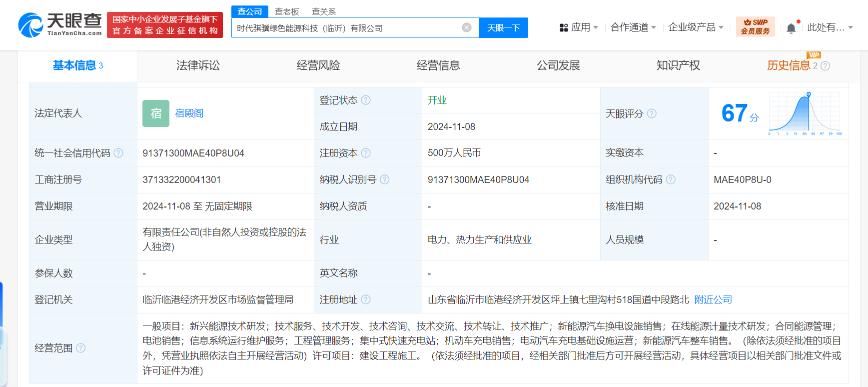Screen dimensions: 868x387
Task: Clear the search box text
Action: click(467, 27)
